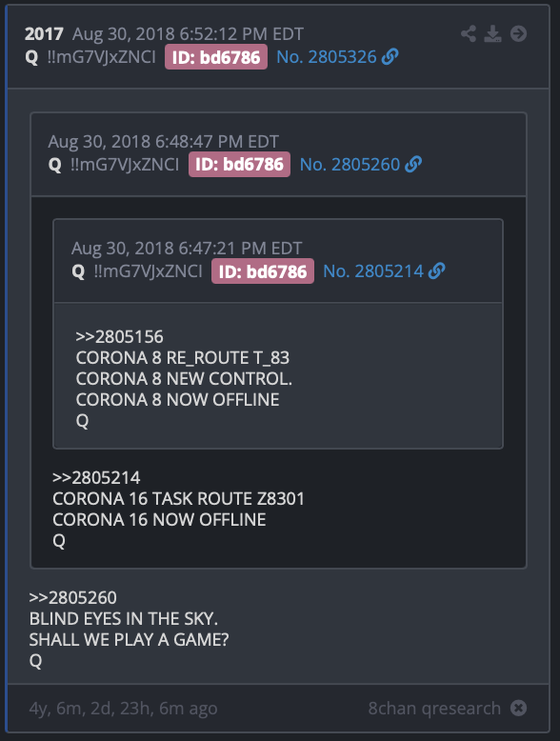
Task: Open post No. 2805260 link
Action: tap(350, 164)
